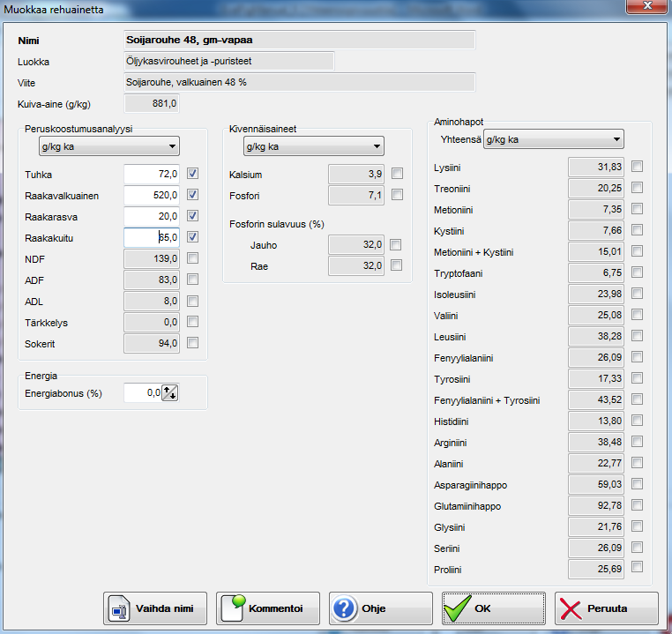The image size is (672, 634).
Task: Click the Tuhka value field
Action: 152,174
